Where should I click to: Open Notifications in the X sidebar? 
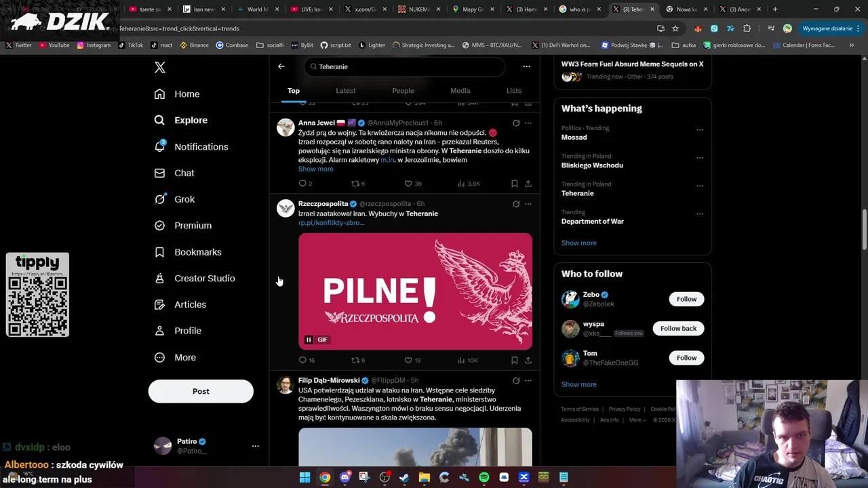191,146
